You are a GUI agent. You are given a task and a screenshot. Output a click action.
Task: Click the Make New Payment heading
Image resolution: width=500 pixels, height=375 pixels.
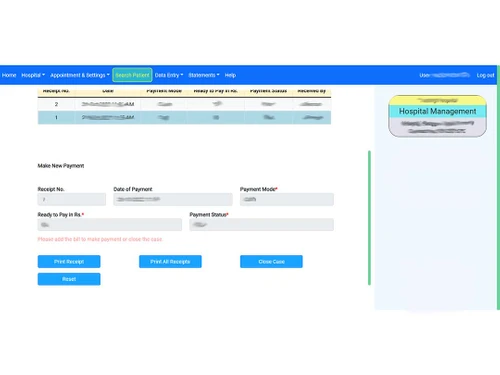[61, 166]
